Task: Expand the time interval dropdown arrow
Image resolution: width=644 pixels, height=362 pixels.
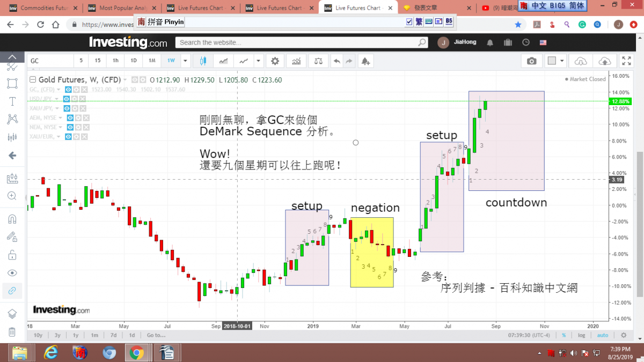Action: click(185, 61)
